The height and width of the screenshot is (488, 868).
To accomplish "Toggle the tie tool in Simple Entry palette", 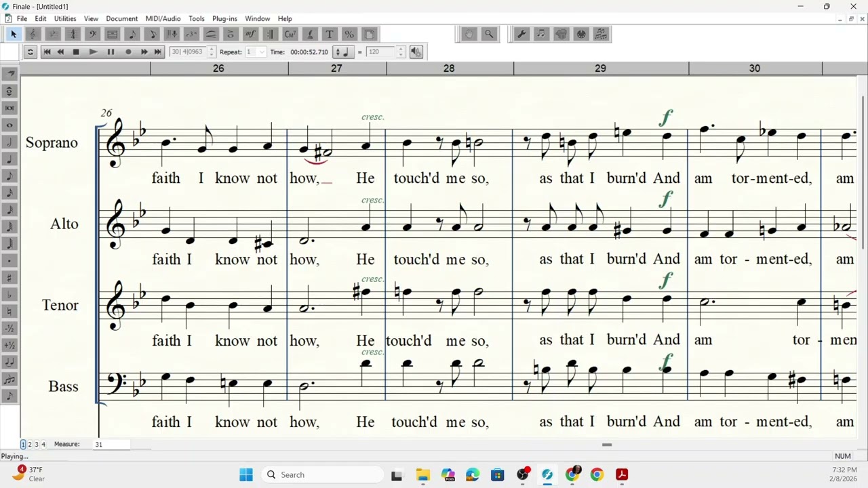I will tap(9, 362).
